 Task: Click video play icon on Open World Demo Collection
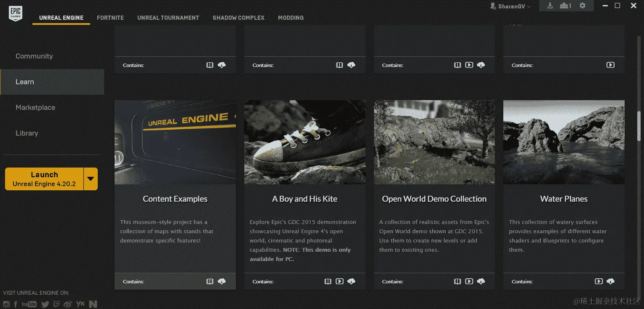click(469, 281)
